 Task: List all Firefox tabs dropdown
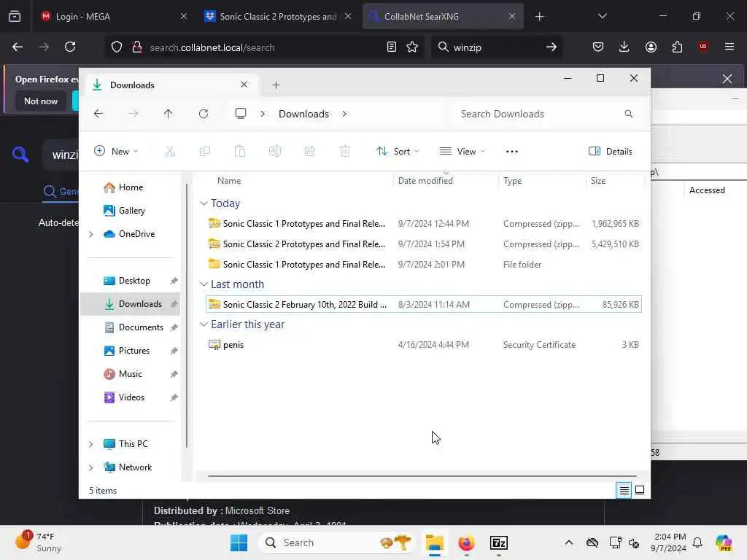602,16
